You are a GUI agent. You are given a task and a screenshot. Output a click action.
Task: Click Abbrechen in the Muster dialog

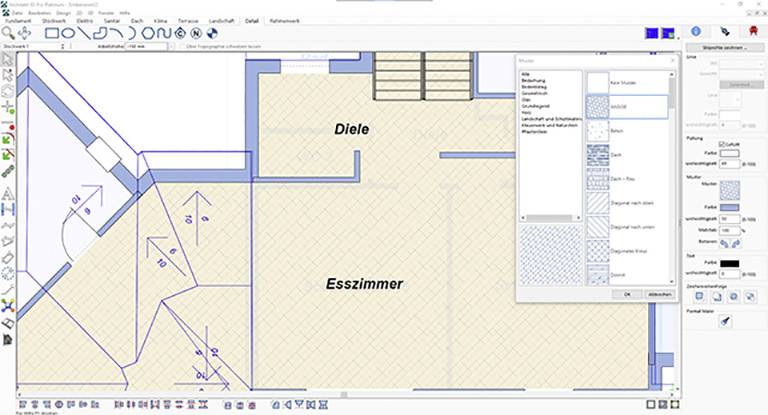coord(660,294)
